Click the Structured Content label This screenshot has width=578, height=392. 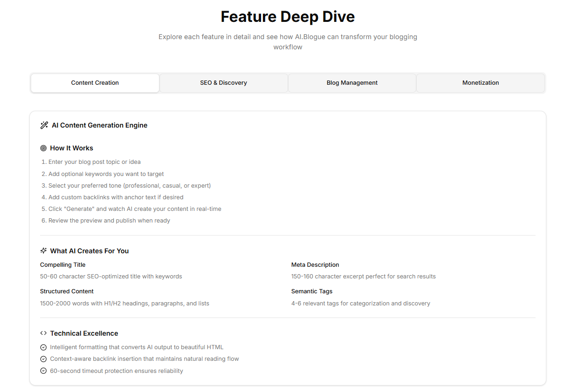point(67,291)
